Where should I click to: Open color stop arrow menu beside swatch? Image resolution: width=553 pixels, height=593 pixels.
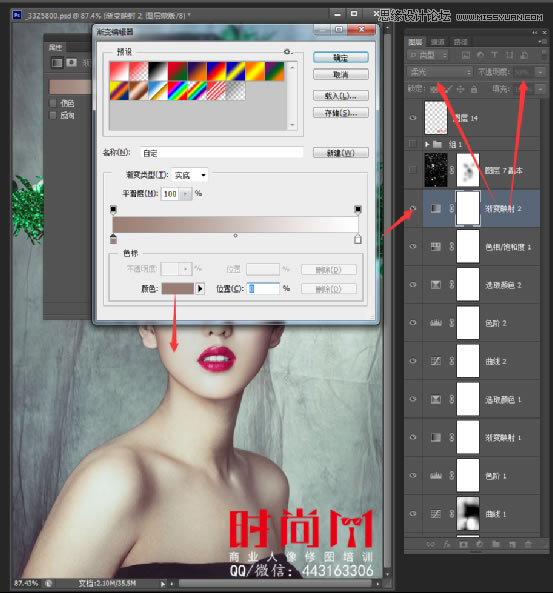[200, 289]
